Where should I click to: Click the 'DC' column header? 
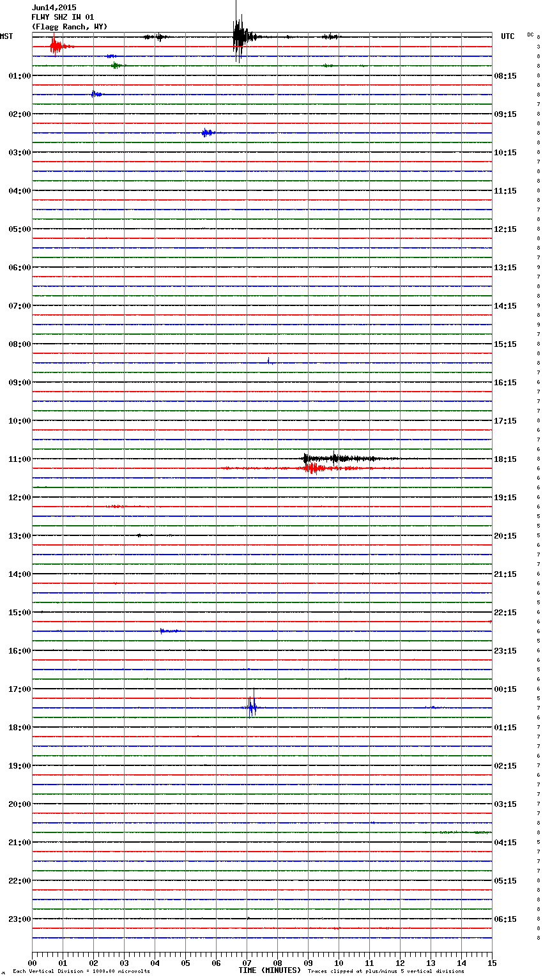(530, 34)
